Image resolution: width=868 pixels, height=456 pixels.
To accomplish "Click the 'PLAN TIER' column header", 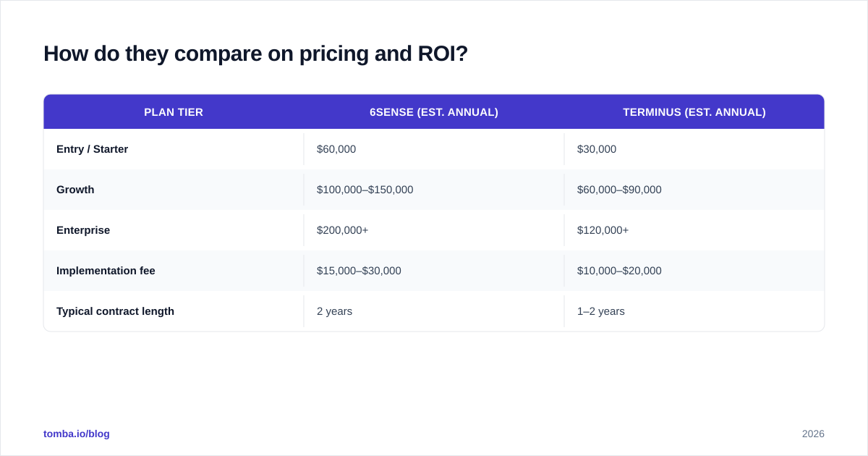I will [174, 112].
